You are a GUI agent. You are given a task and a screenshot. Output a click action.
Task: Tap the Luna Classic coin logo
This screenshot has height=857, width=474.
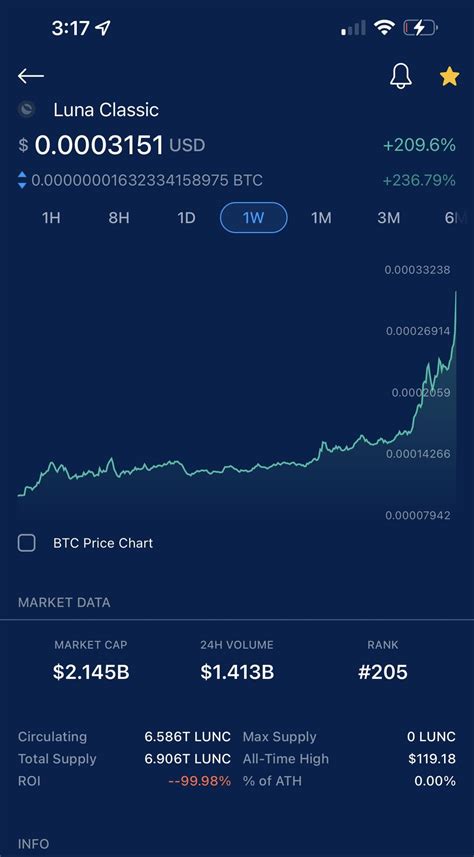[26, 109]
